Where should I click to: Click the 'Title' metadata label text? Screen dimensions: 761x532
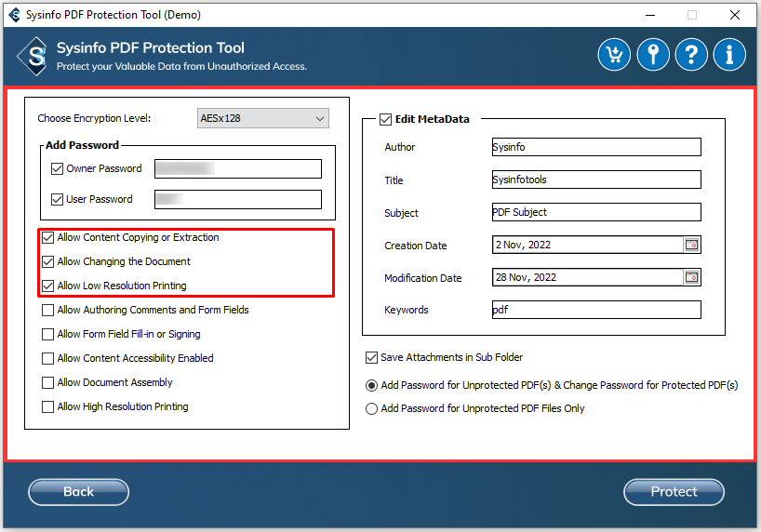pos(394,180)
